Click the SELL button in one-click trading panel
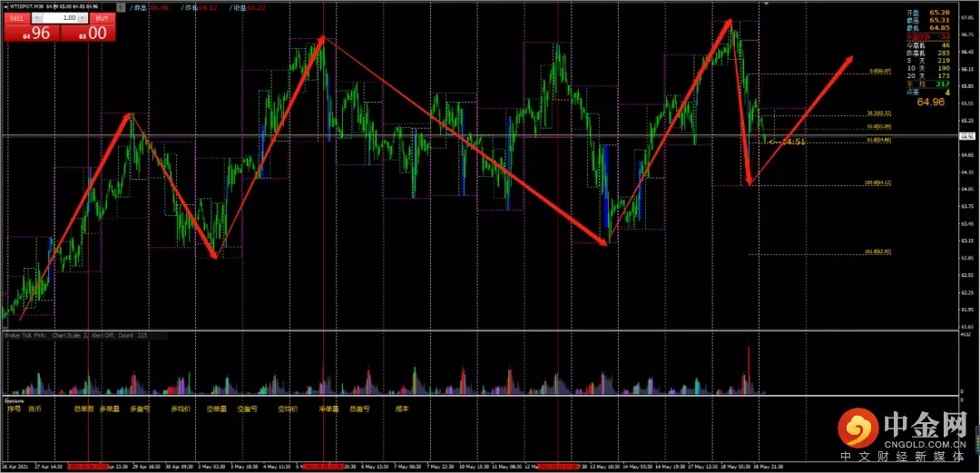This screenshot has width=980, height=473. coord(17,18)
